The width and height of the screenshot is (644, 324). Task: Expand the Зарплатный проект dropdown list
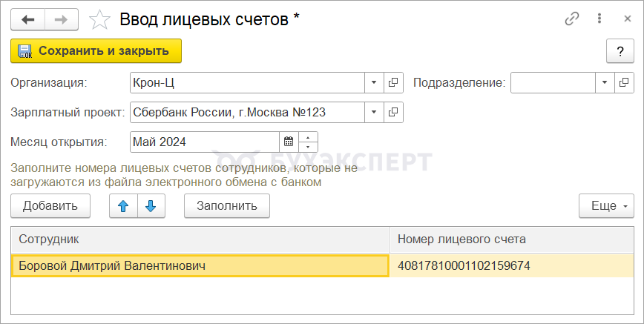pyautogui.click(x=374, y=113)
